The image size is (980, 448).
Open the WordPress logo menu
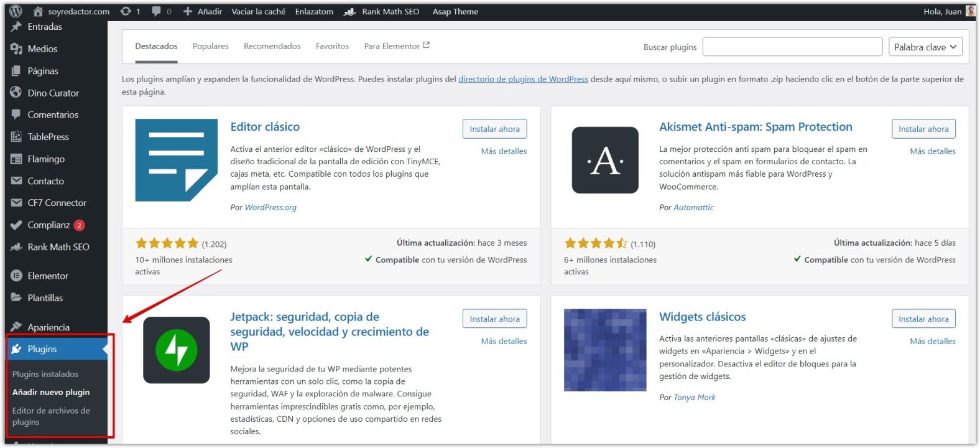[x=16, y=11]
